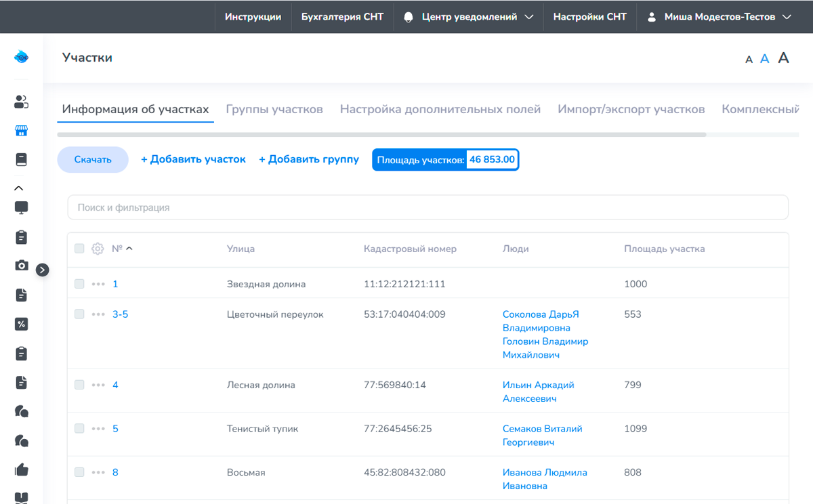813x504 pixels.
Task: Expand sidebar with round arrow button
Action: click(x=42, y=270)
